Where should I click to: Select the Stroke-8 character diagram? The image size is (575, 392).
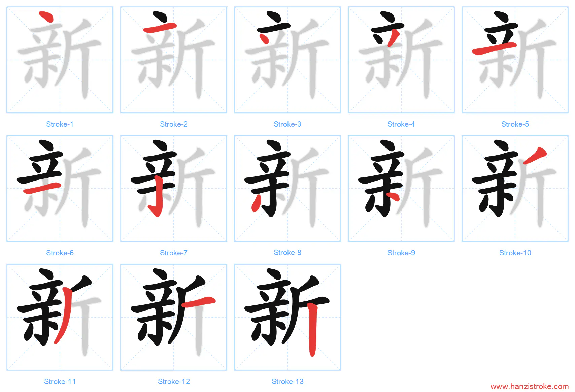pyautogui.click(x=287, y=189)
